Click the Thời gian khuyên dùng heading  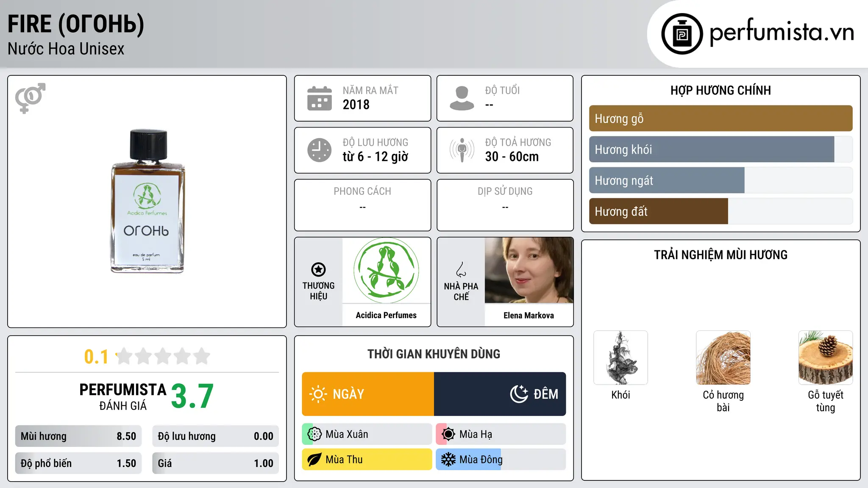tap(434, 354)
